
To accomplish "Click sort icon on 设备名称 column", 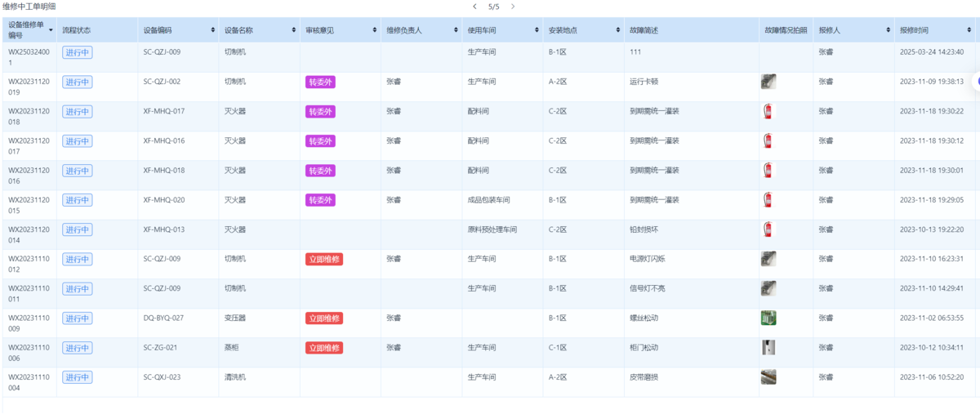I will (x=294, y=30).
